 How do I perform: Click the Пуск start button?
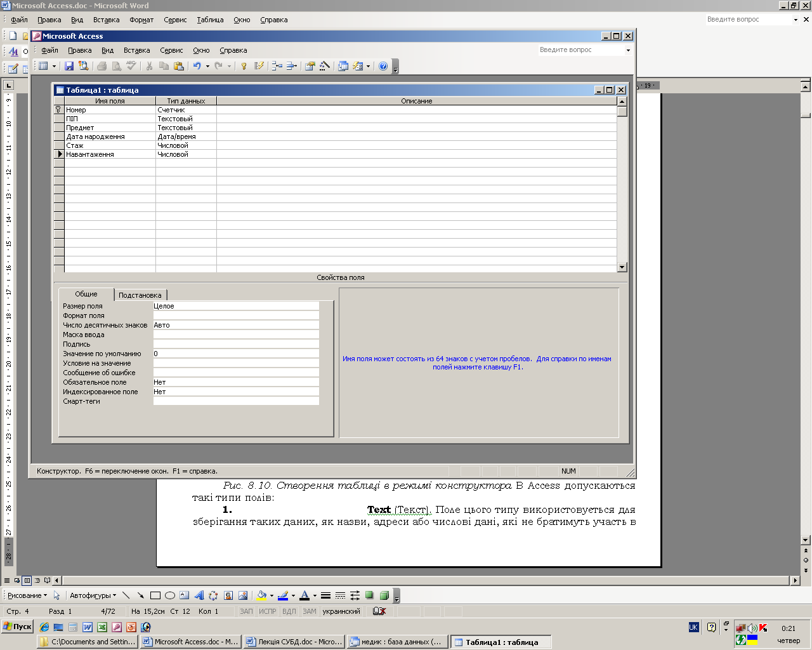pos(17,627)
